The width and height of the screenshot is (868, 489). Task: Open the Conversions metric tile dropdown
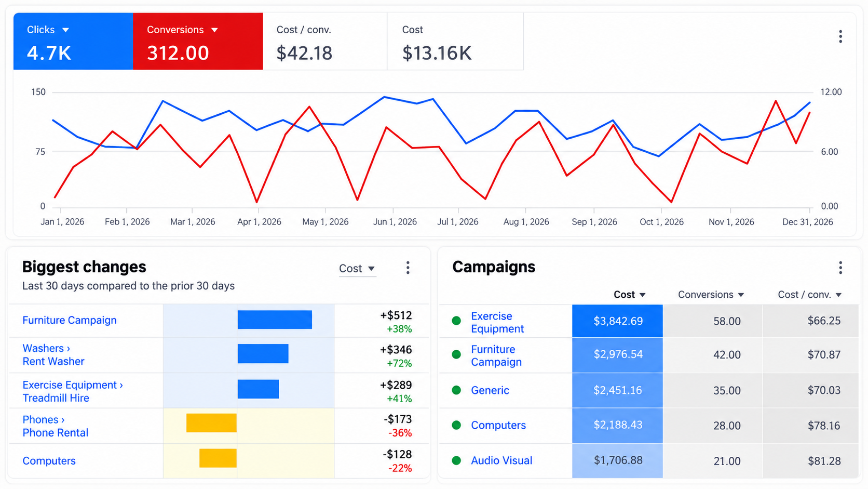[214, 30]
